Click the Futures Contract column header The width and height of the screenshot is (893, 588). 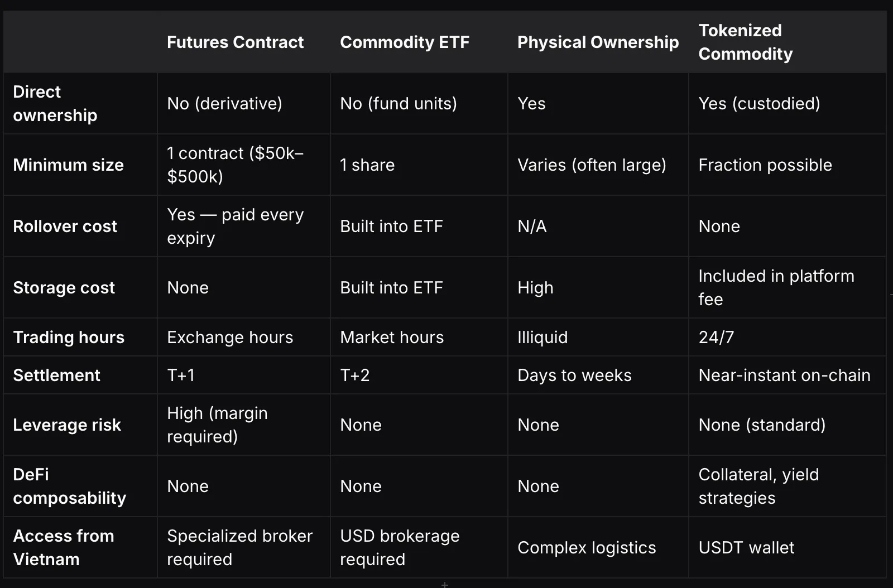pyautogui.click(x=235, y=42)
